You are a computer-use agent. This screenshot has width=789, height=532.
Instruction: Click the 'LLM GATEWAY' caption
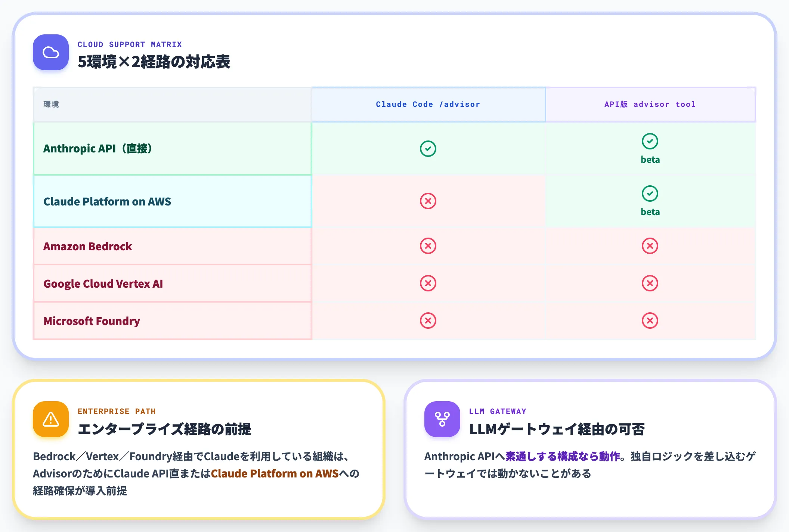[498, 411]
